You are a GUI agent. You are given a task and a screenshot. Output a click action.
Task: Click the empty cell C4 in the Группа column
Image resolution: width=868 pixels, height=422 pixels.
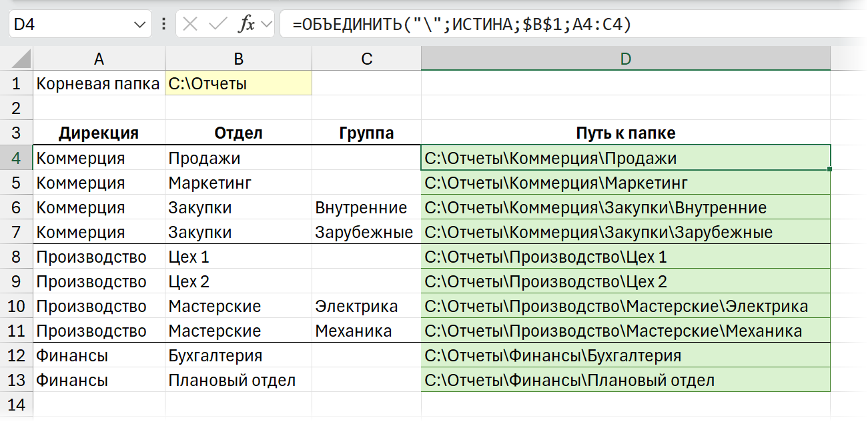tap(366, 157)
